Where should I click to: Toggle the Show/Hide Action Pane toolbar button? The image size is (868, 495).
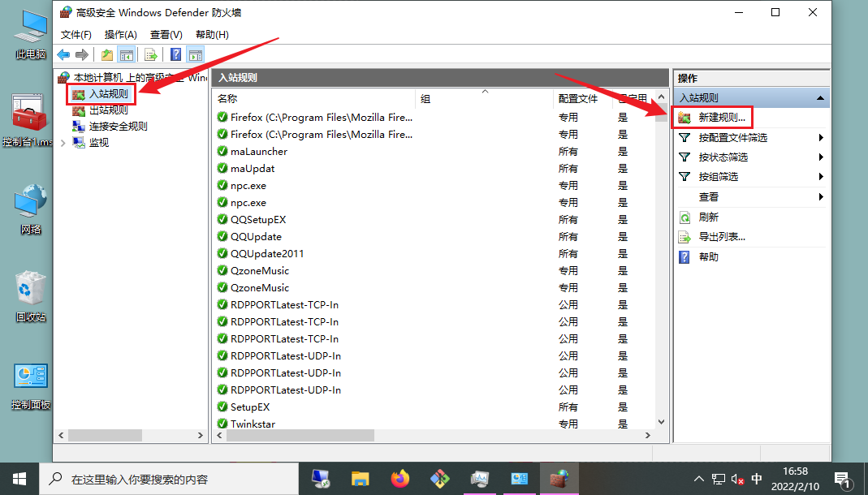pyautogui.click(x=196, y=54)
